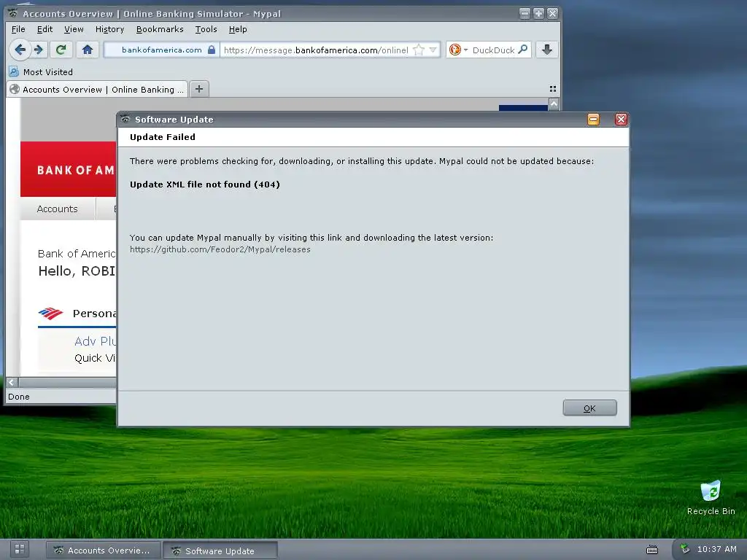Open the Tools menu
747x560 pixels.
click(206, 29)
